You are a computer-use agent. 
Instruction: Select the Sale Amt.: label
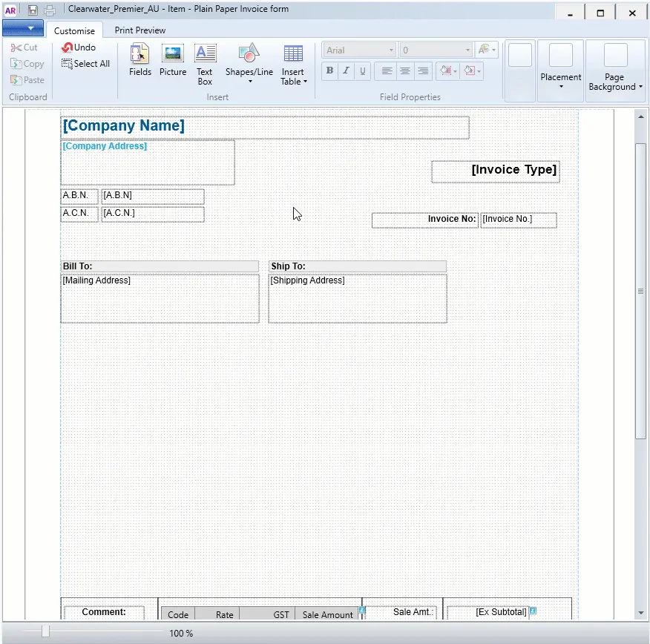click(x=401, y=612)
